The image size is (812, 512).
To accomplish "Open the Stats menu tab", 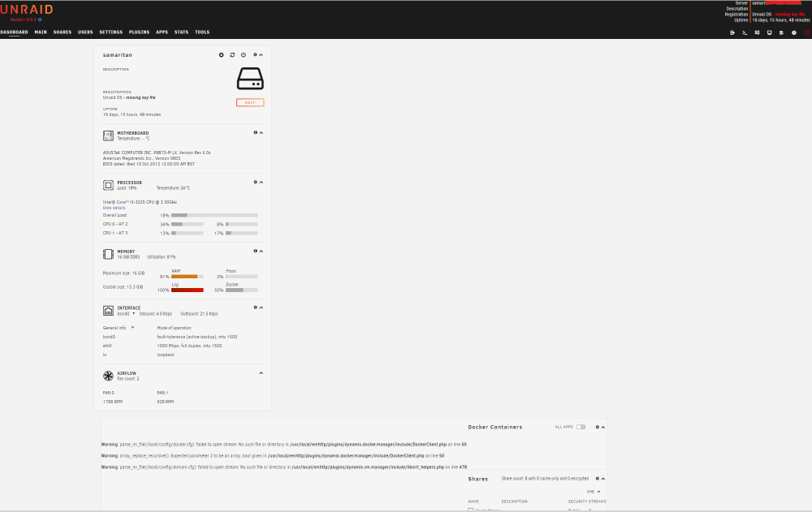I will click(181, 32).
